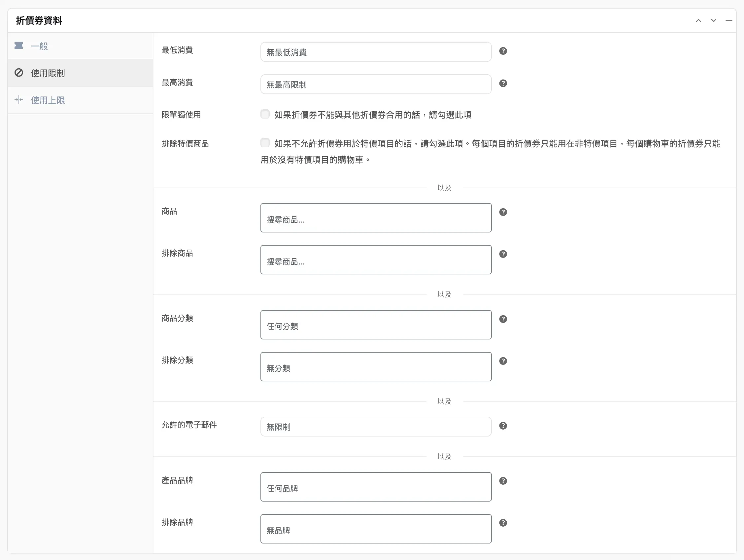The image size is (744, 560).
Task: Click help icon beside 排除品牌 field
Action: click(503, 523)
